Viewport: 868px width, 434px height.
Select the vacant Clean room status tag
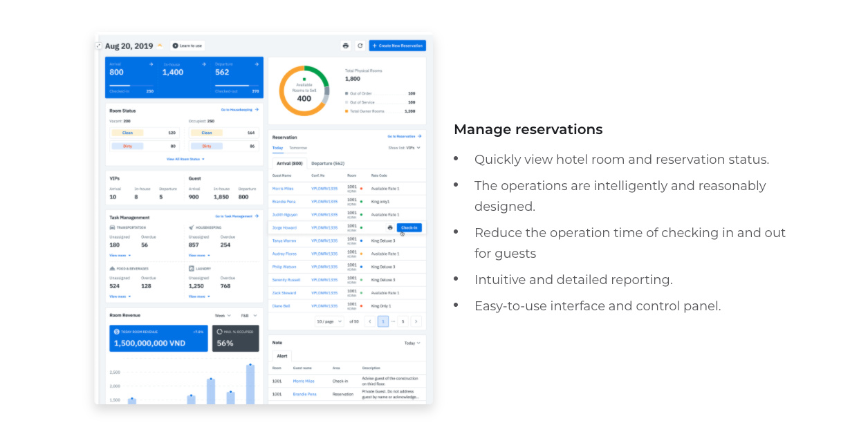click(x=128, y=133)
